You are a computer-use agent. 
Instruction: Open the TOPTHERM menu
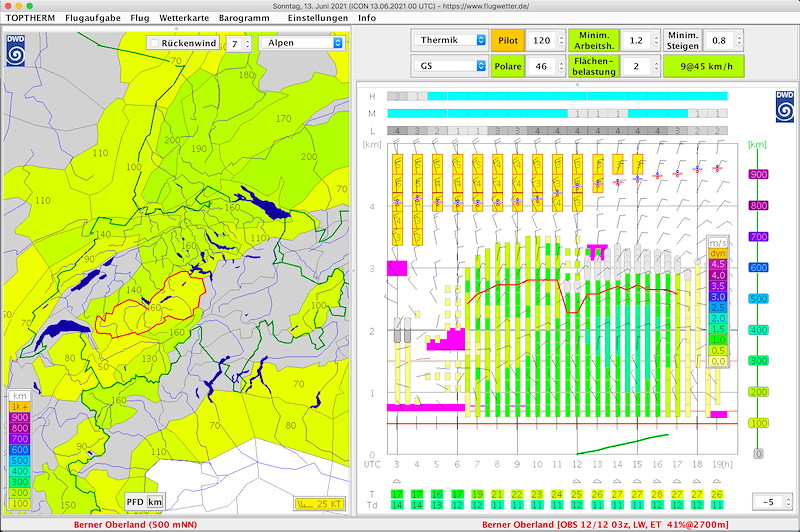(30, 18)
